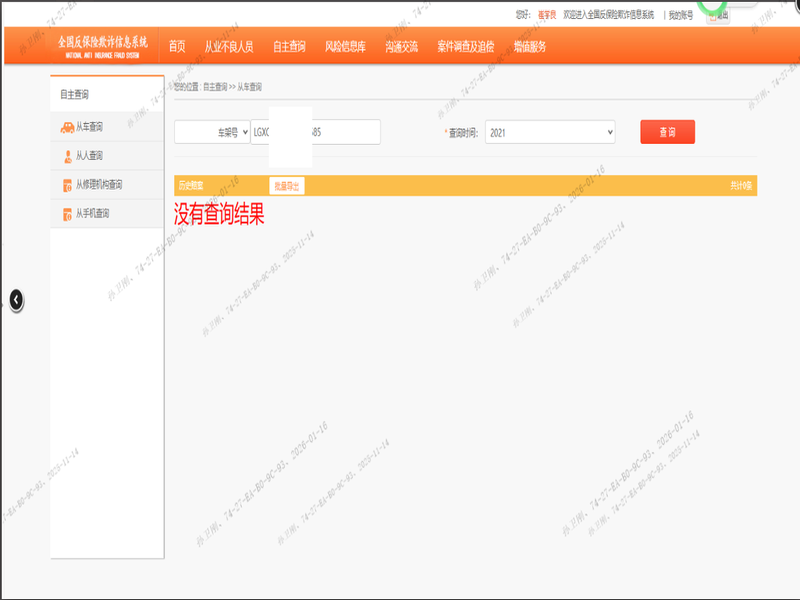The image size is (800, 600).
Task: Click the 批量导出 button
Action: pyautogui.click(x=286, y=186)
